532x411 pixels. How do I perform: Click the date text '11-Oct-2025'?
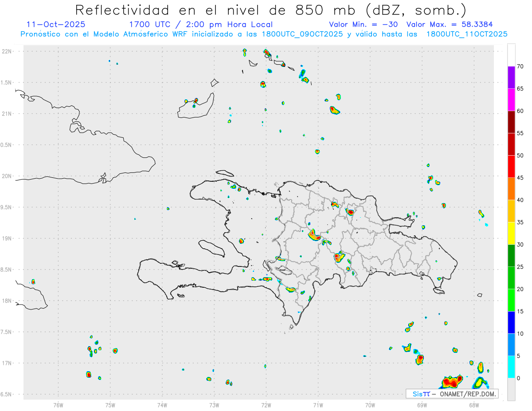point(56,24)
